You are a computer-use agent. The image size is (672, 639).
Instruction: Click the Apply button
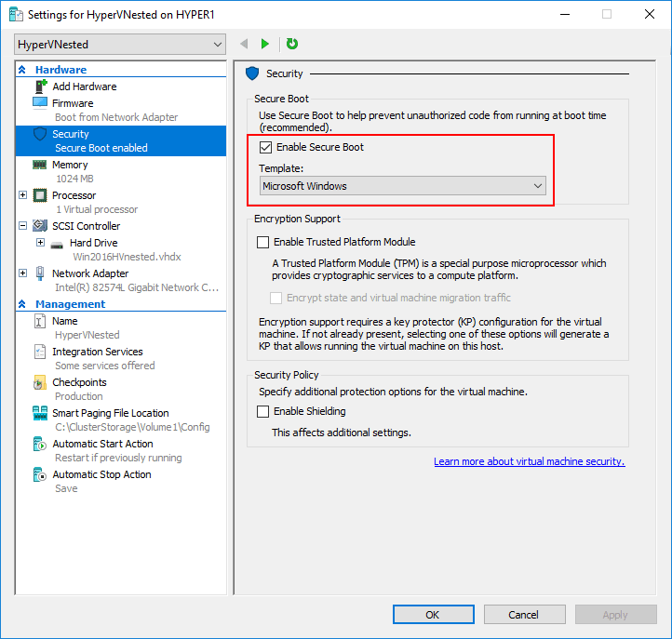pos(616,615)
